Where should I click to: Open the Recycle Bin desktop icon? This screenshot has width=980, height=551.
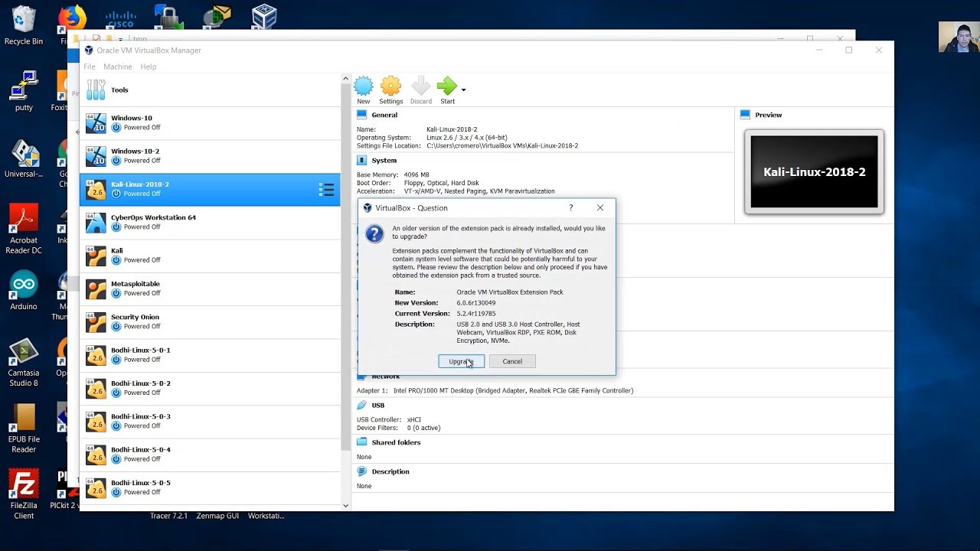tap(24, 25)
